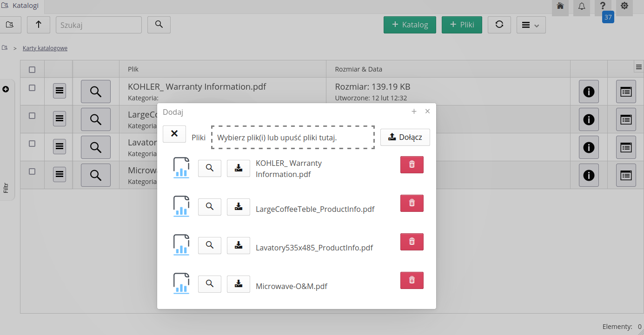Click the Dołącz upload button

[405, 137]
